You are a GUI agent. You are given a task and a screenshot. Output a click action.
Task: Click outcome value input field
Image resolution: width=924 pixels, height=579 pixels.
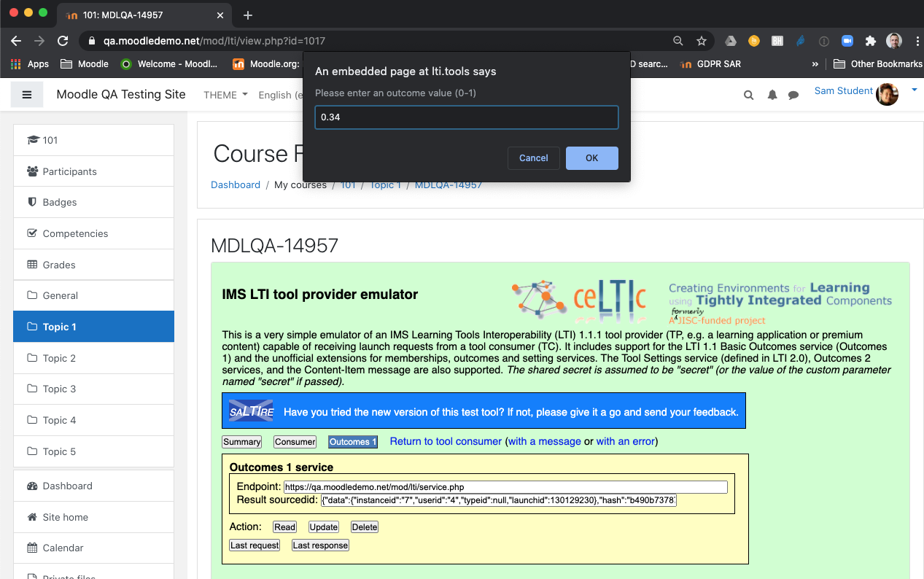467,117
